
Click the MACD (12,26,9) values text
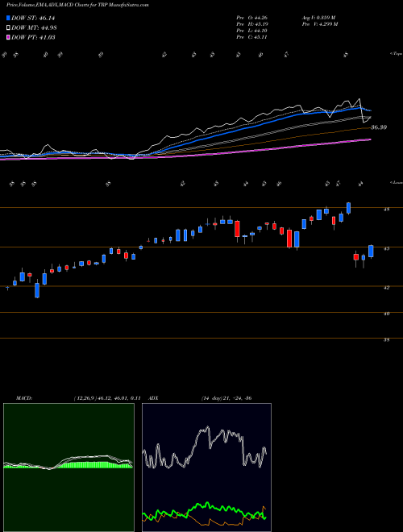pyautogui.click(x=107, y=398)
